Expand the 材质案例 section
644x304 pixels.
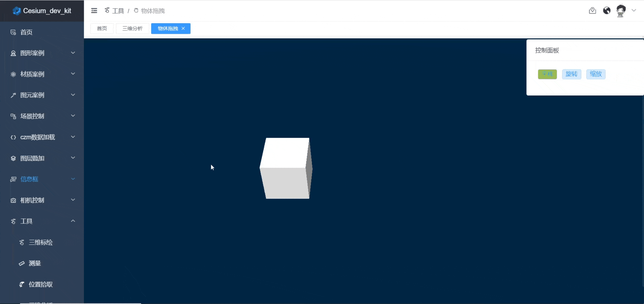coord(42,74)
